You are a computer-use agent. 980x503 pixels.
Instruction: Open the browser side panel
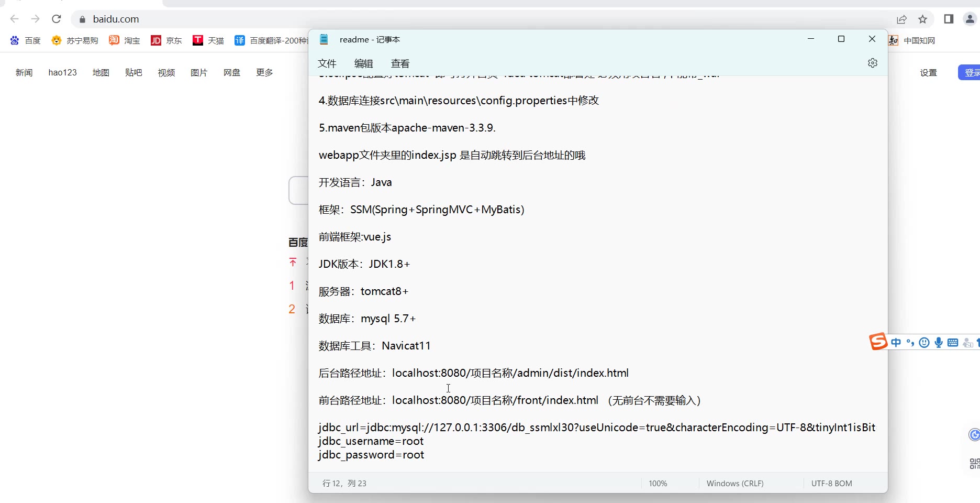pyautogui.click(x=949, y=19)
